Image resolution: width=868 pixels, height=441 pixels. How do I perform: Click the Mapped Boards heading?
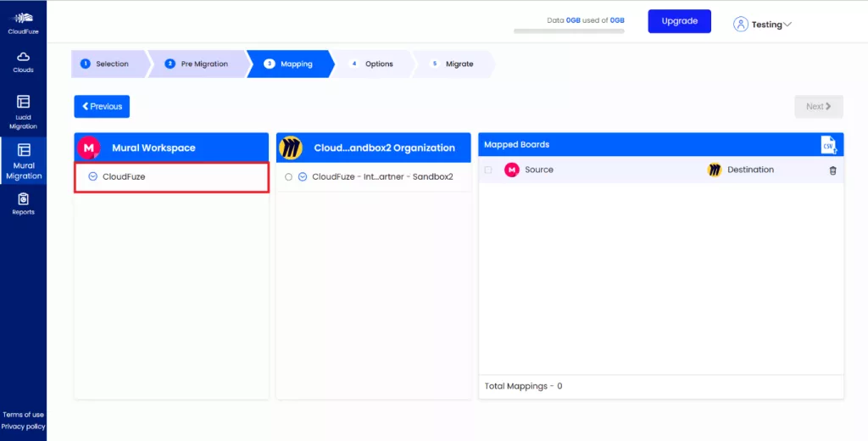tap(516, 145)
